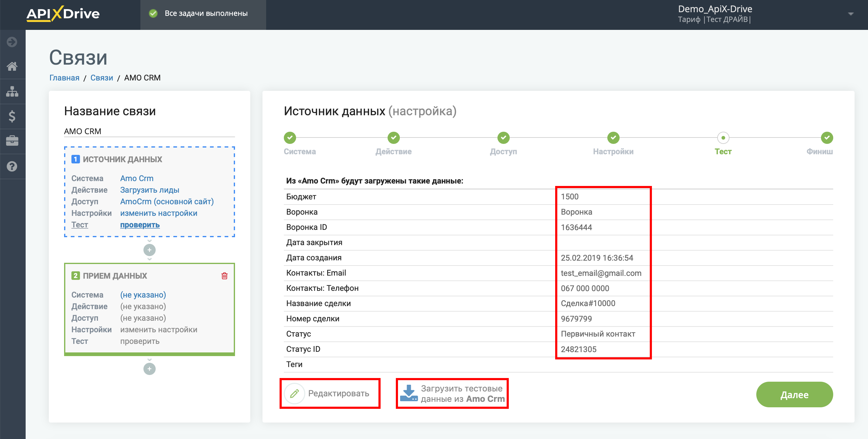Click the Тест label in data source block

(80, 225)
